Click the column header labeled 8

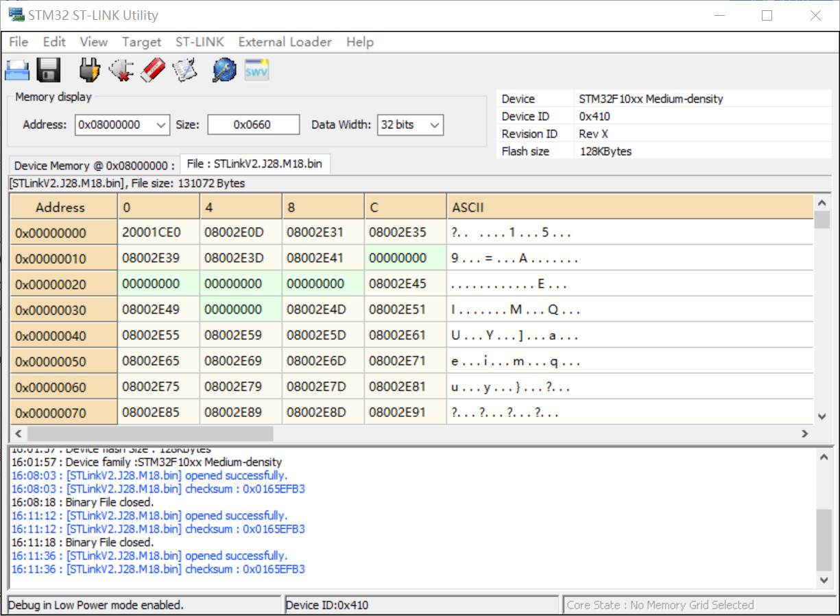coord(323,207)
